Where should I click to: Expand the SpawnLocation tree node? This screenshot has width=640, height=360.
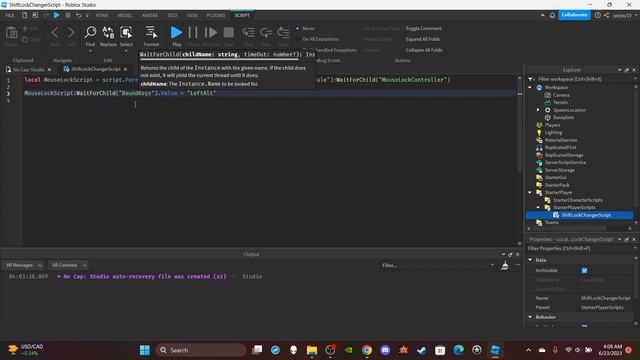pyautogui.click(x=538, y=110)
